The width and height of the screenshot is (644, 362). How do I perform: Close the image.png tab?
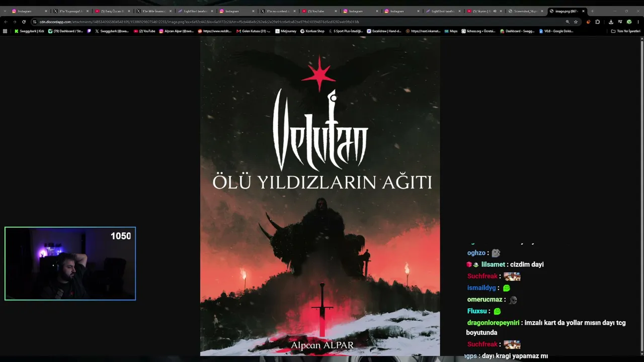(x=583, y=11)
